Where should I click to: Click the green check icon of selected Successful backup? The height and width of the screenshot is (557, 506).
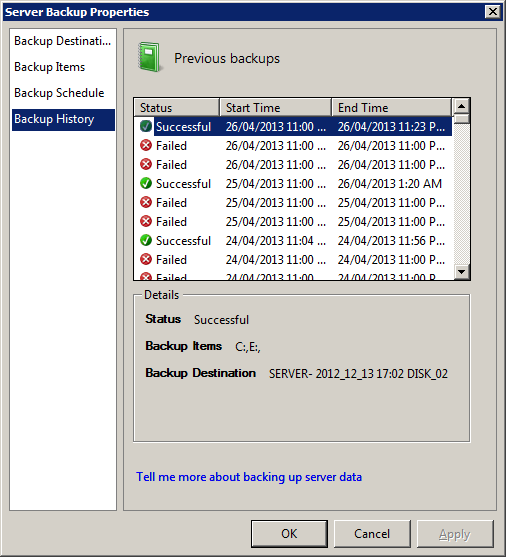pos(146,126)
